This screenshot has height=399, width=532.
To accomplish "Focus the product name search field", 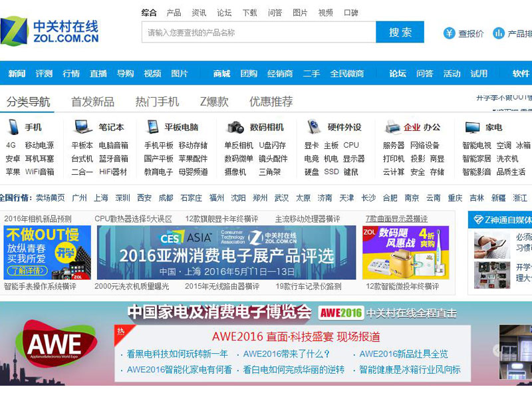I will (259, 32).
